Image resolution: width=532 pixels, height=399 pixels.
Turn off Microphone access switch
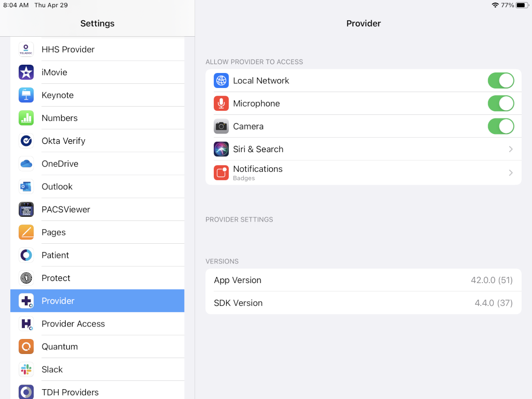[501, 104]
